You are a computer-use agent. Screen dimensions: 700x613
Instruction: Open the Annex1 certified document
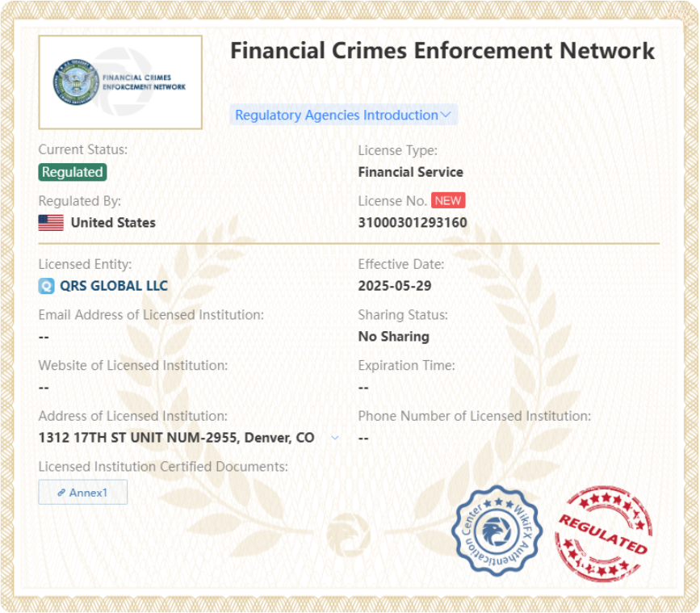point(83,492)
